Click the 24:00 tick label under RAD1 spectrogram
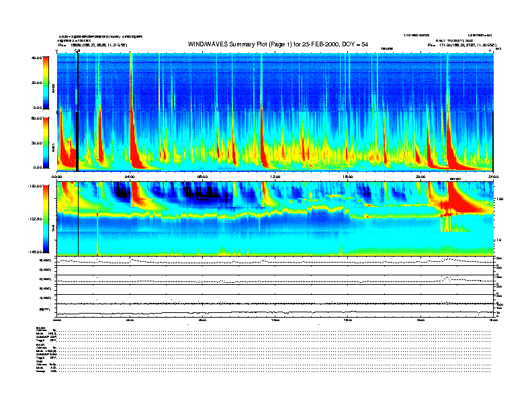The height and width of the screenshot is (411, 532). coord(493,177)
